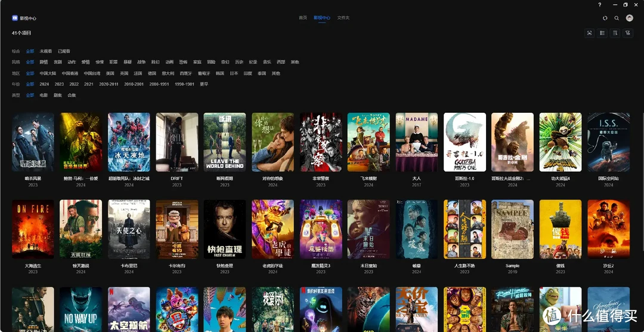Open the 魔发精灵3 poster
This screenshot has height=332, width=644.
coord(321,229)
